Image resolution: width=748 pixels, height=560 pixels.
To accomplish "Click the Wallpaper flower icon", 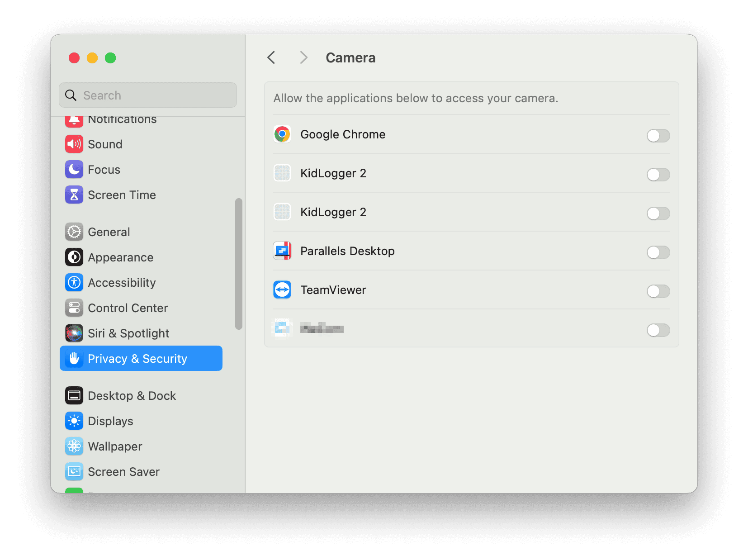I will tap(74, 446).
